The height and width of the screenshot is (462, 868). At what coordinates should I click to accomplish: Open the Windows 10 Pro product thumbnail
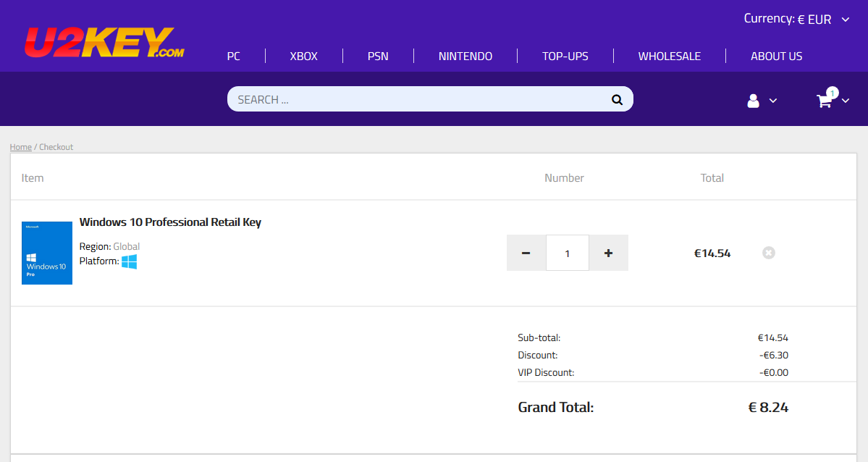[x=47, y=253]
